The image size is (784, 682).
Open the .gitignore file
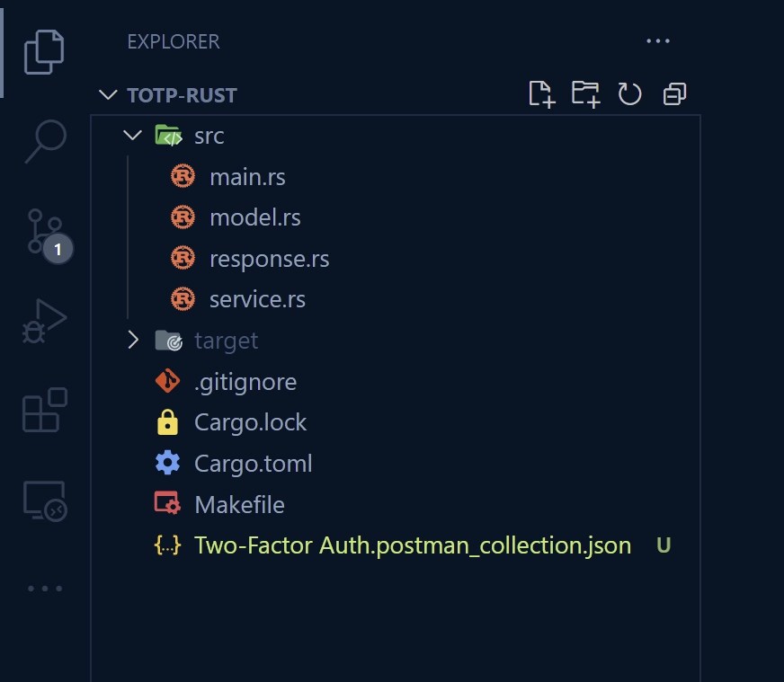245,381
